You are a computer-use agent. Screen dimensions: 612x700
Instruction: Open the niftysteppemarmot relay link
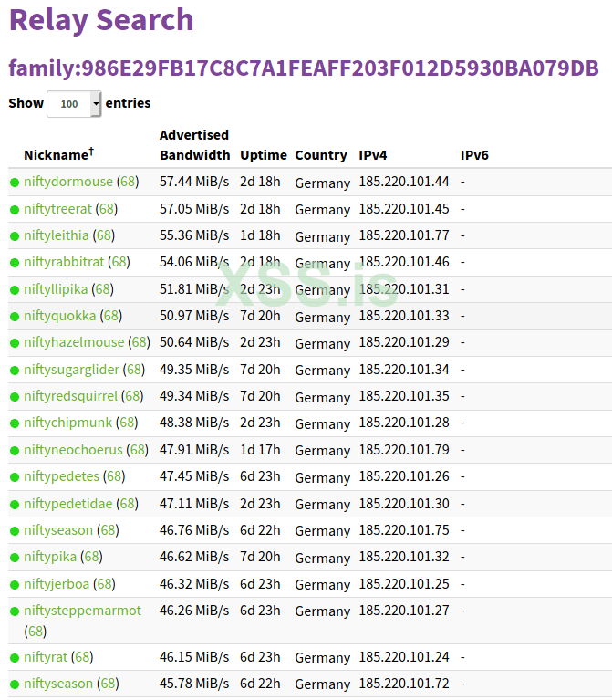[x=82, y=611]
